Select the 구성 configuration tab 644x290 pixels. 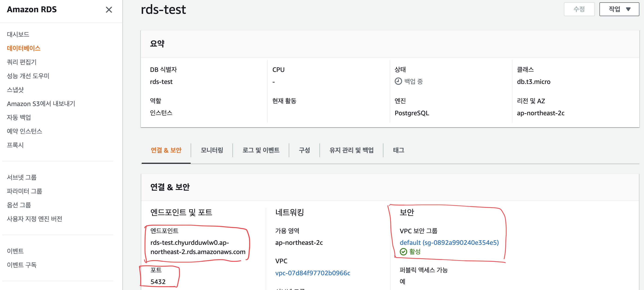(x=304, y=150)
